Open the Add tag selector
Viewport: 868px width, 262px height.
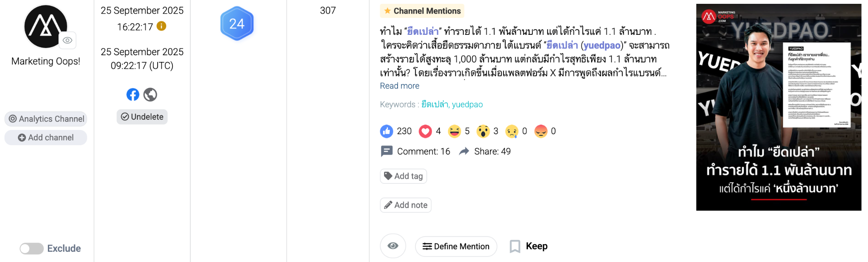tap(403, 176)
